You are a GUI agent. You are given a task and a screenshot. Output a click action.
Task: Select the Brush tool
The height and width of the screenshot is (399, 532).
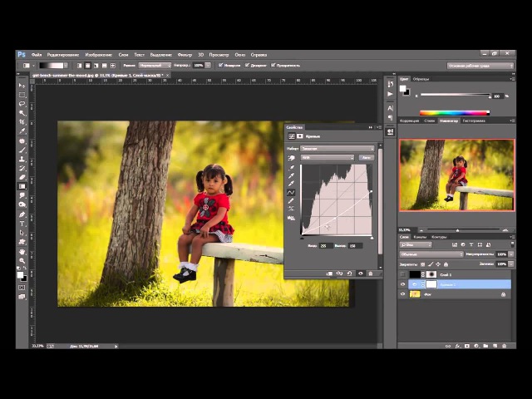22,150
